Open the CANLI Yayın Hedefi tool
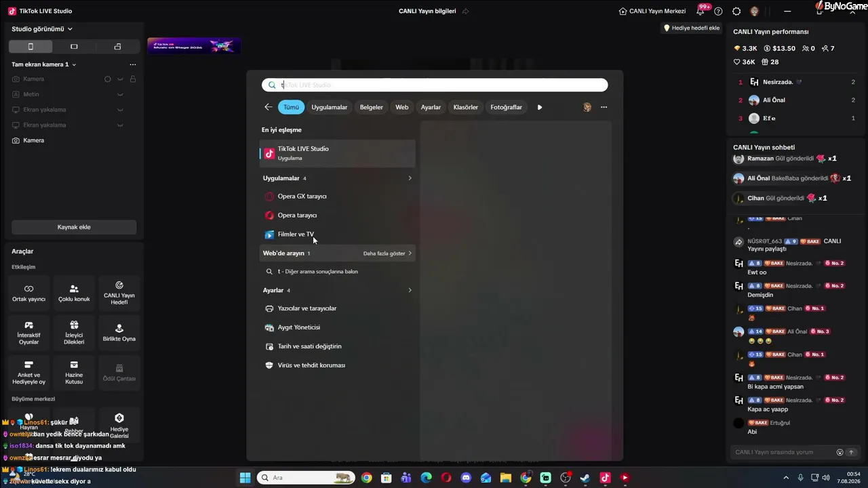Screen dimensions: 868x488 pos(119,293)
